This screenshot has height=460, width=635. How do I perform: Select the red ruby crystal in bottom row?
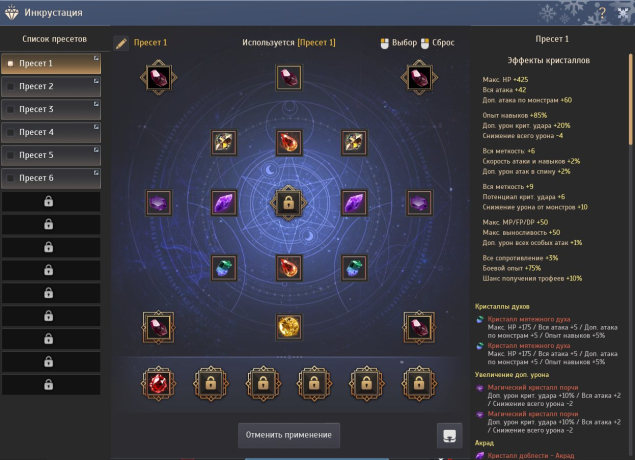point(158,383)
